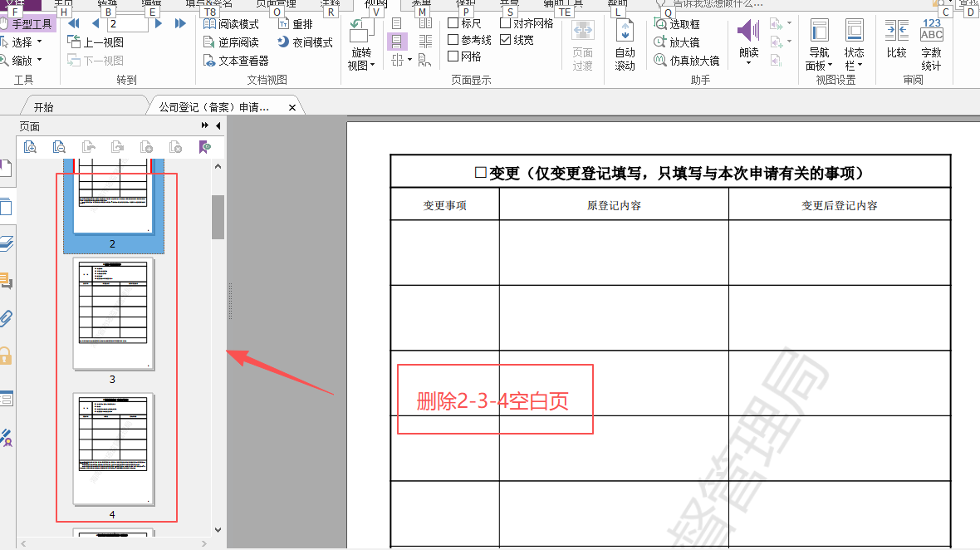Screen dimensions: 980x550
Task: Open the 视图 ribbon tab
Action: [x=375, y=4]
